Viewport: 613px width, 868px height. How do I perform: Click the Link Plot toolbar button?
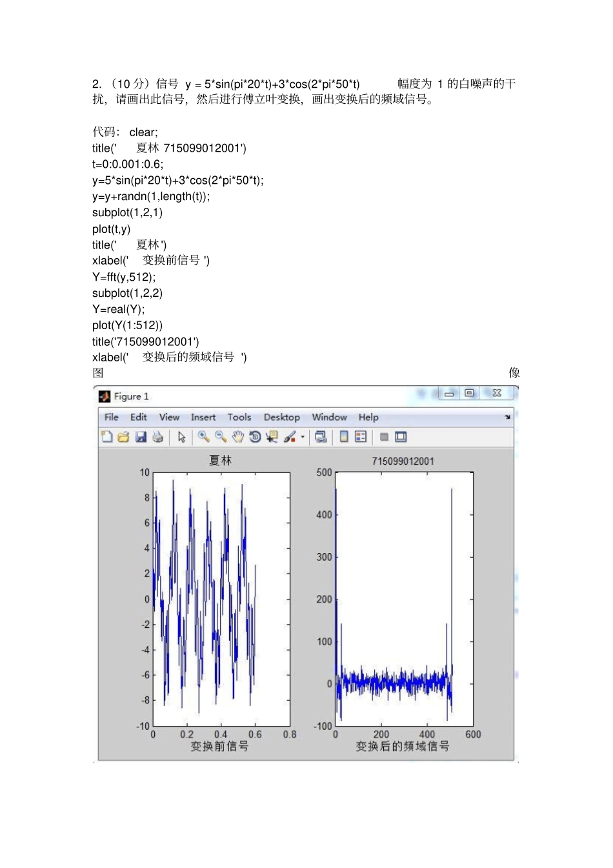[x=321, y=437]
